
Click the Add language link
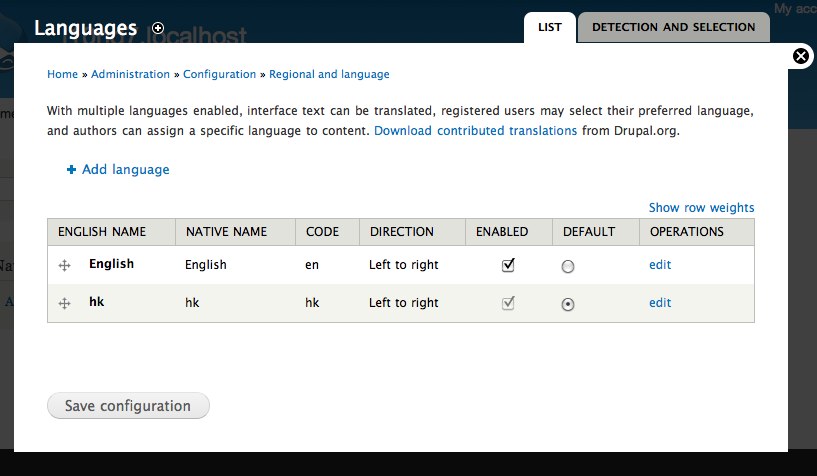125,170
